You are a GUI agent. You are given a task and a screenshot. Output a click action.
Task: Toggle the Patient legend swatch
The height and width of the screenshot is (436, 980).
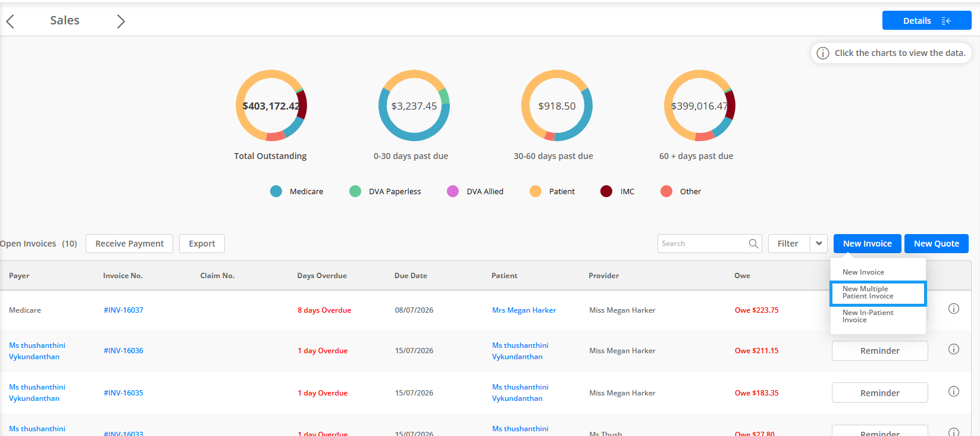(536, 191)
